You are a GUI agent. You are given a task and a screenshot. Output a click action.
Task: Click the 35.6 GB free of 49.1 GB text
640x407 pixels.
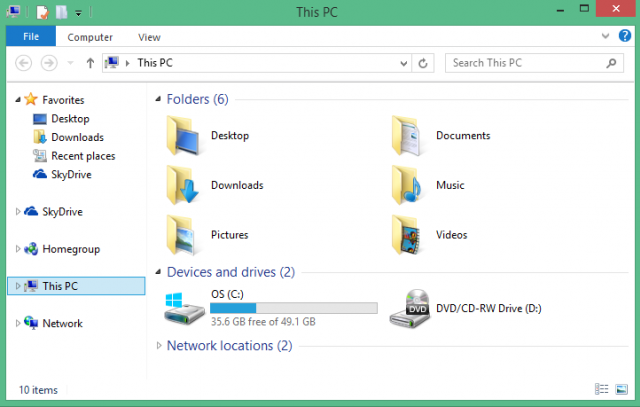point(263,322)
